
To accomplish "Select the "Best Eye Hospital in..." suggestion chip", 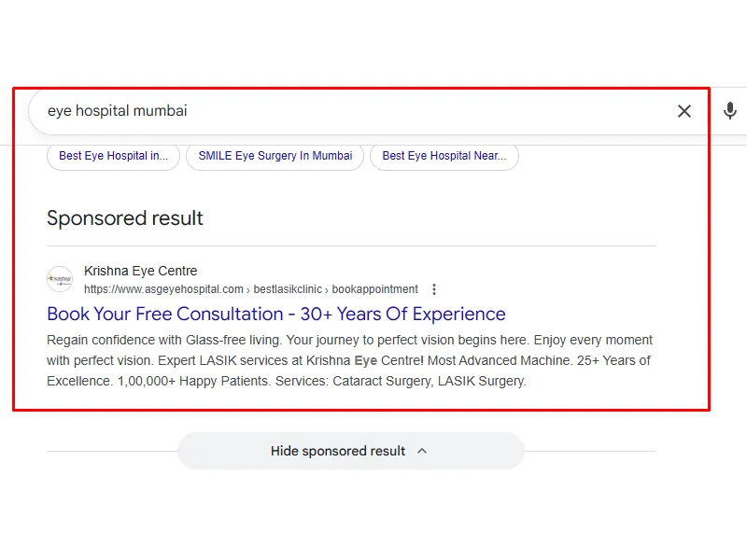I will click(112, 156).
